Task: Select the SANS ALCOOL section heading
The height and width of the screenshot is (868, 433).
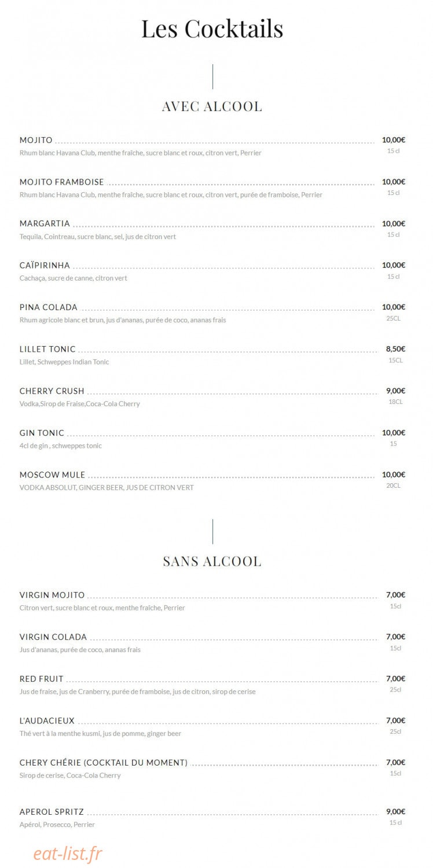Action: 212,561
